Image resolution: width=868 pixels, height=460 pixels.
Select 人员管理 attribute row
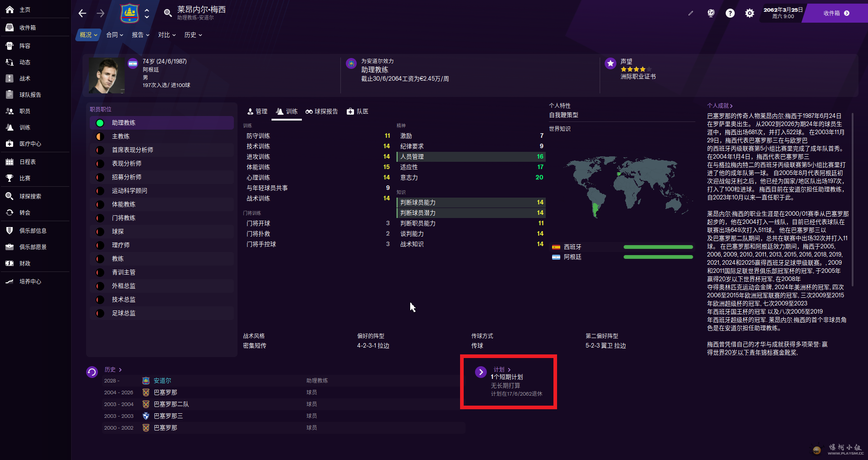tap(471, 157)
